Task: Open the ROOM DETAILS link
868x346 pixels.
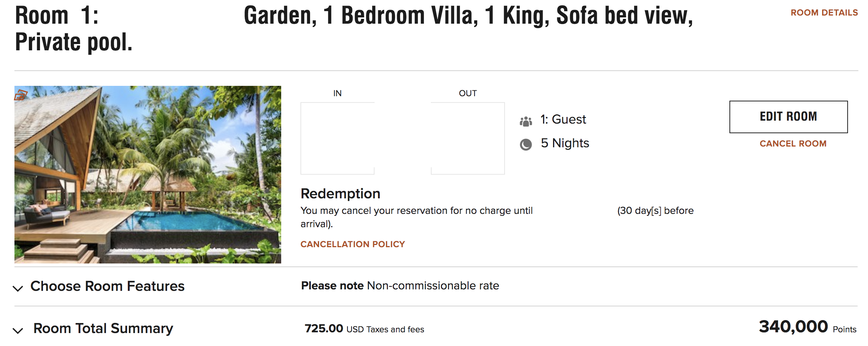Action: click(824, 13)
